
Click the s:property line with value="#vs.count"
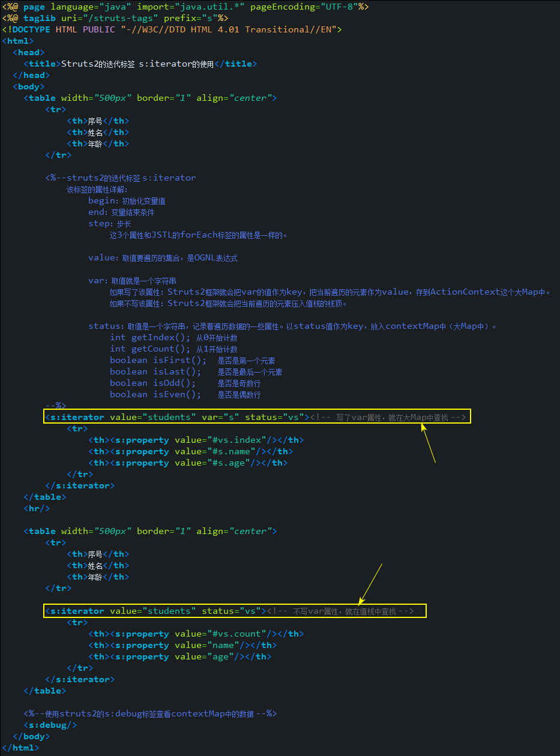[x=196, y=634]
